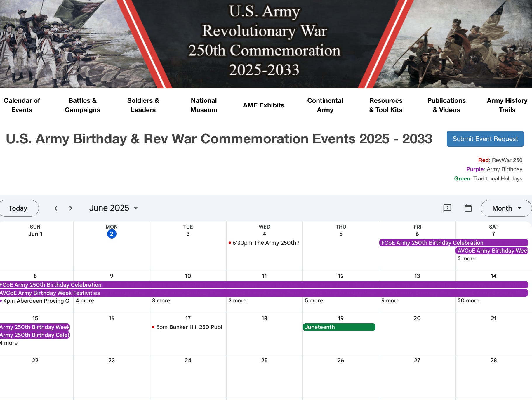The height and width of the screenshot is (400, 532).
Task: Click the Today button
Action: coord(18,208)
